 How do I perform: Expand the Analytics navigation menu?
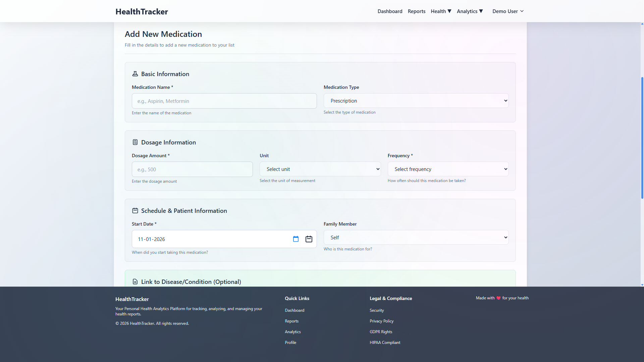click(x=470, y=11)
